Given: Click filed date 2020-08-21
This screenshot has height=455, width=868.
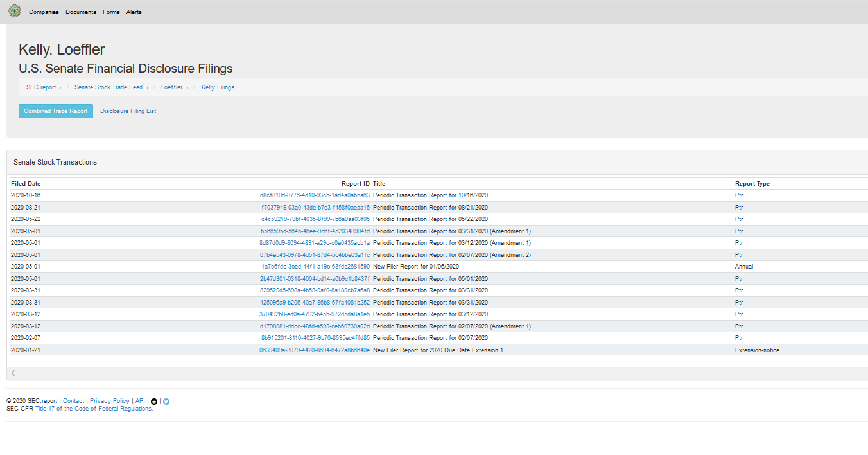Looking at the screenshot, I should tap(26, 208).
